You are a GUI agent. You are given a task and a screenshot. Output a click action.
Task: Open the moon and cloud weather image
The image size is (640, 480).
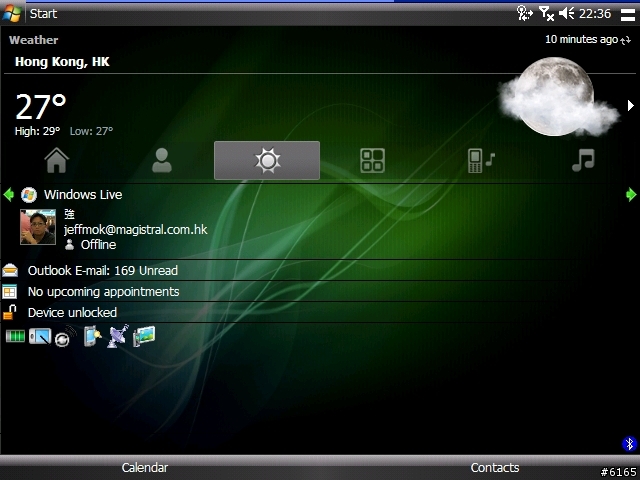(x=558, y=97)
